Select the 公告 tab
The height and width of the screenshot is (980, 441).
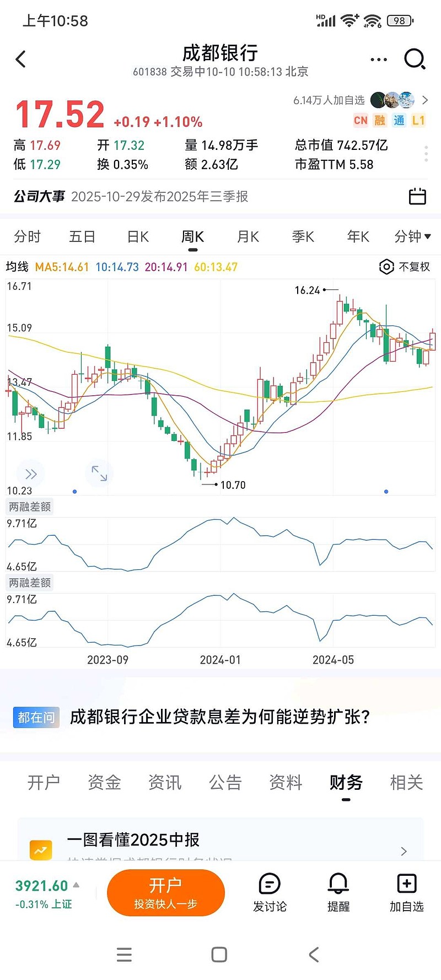pyautogui.click(x=225, y=782)
